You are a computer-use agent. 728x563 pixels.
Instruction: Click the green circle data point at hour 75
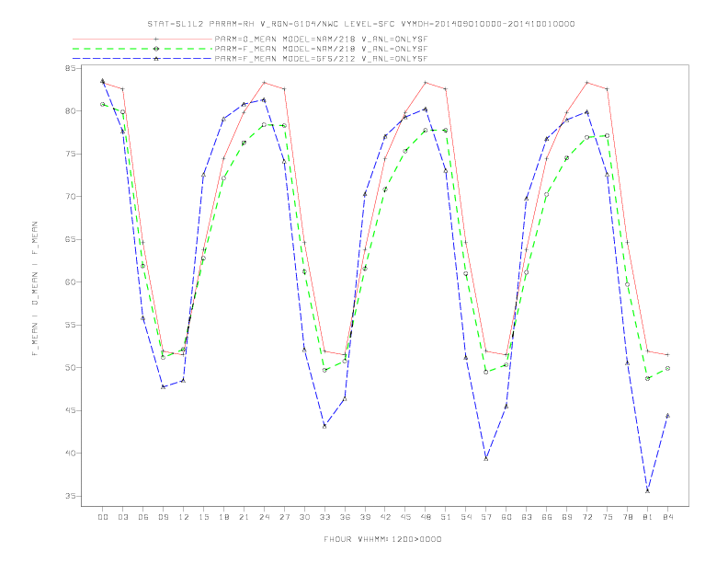pos(608,135)
